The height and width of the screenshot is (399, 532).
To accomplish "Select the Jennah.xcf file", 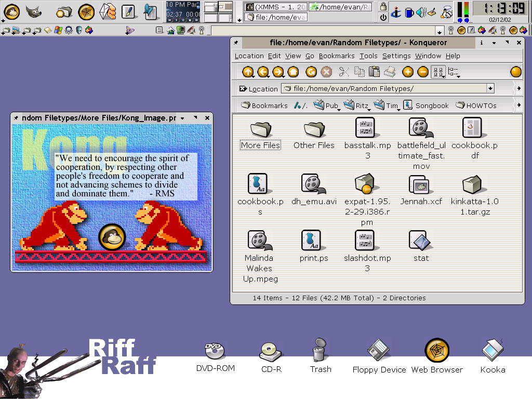I will click(x=421, y=190).
